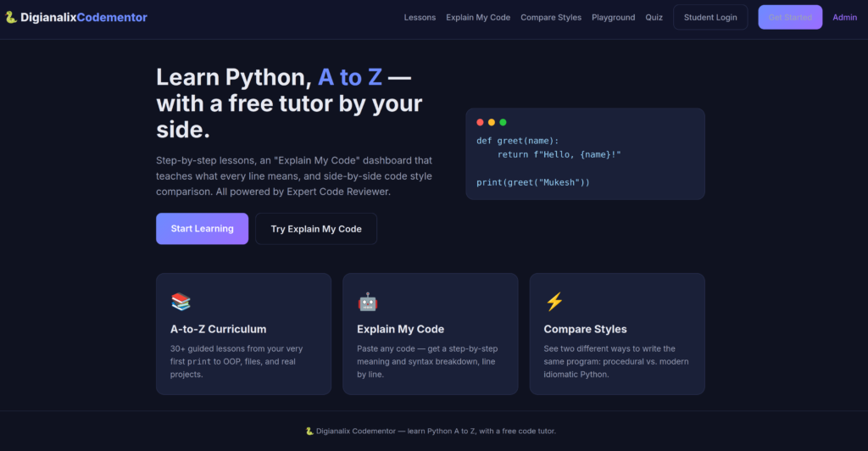Screen dimensions: 868x451
Task: Select the A-to-Z Curriculum card heading
Action: click(218, 329)
